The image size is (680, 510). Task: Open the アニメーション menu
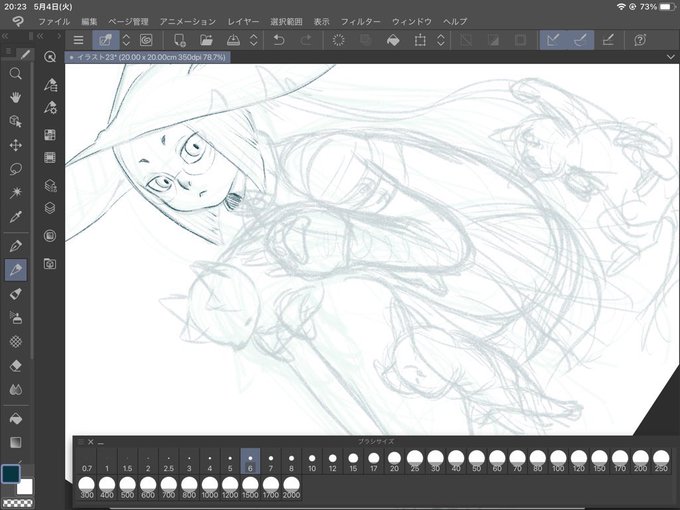(x=188, y=22)
